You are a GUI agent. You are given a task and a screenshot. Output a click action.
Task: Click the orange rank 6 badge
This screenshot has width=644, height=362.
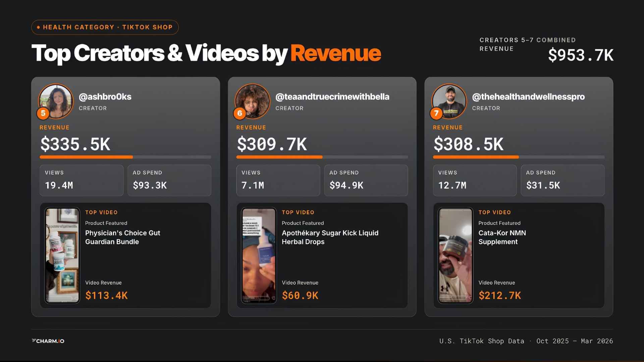(239, 113)
